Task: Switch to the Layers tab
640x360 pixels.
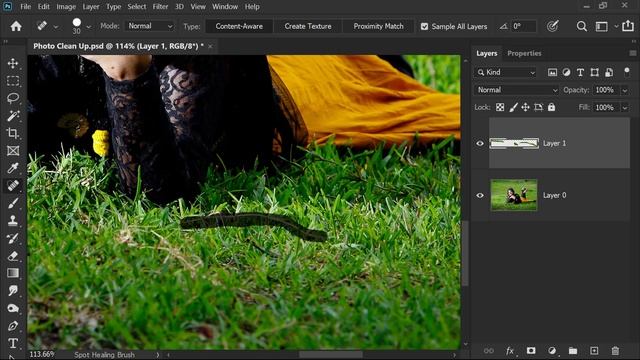Action: pyautogui.click(x=487, y=53)
